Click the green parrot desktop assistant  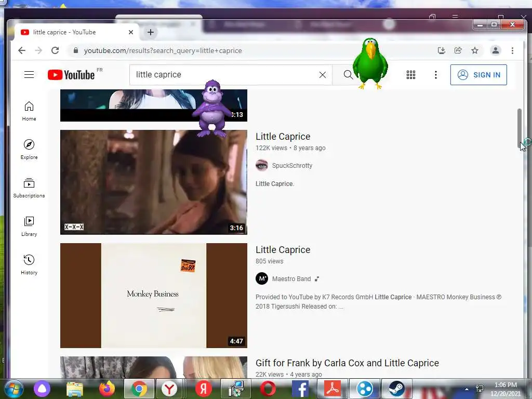pyautogui.click(x=370, y=63)
